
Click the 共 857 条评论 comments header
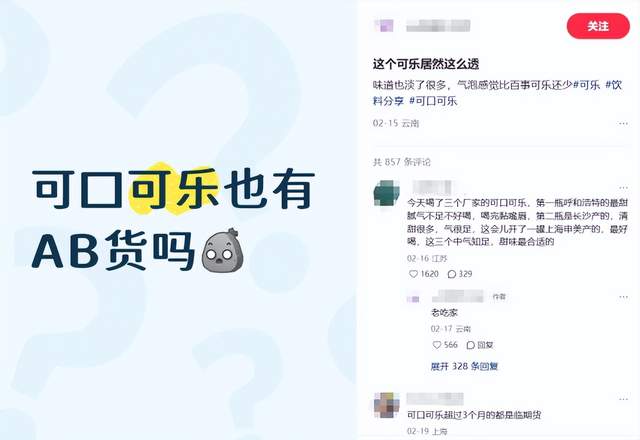[402, 162]
